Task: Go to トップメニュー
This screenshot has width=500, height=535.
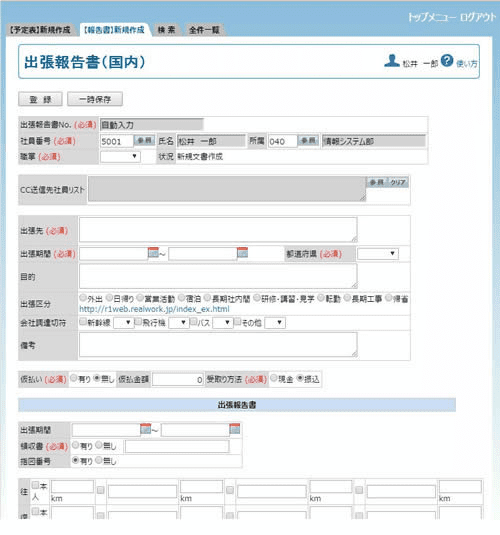Action: 431,17
